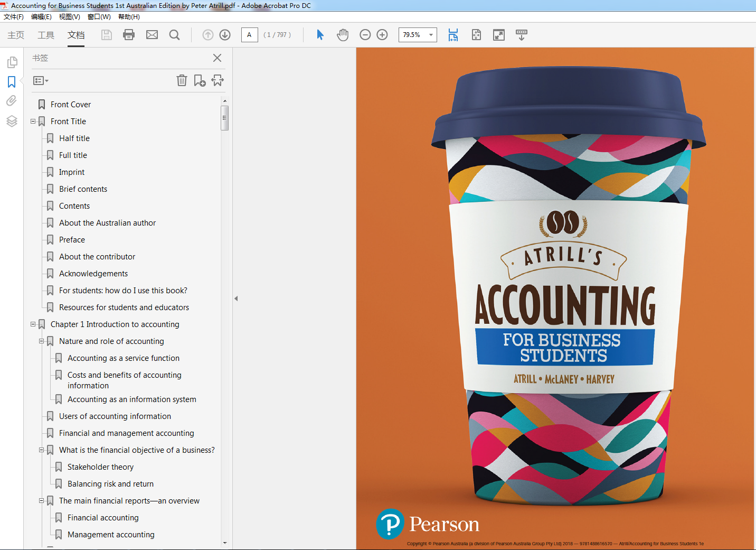This screenshot has width=756, height=550.
Task: Open page thumbnails side panel
Action: pos(12,62)
